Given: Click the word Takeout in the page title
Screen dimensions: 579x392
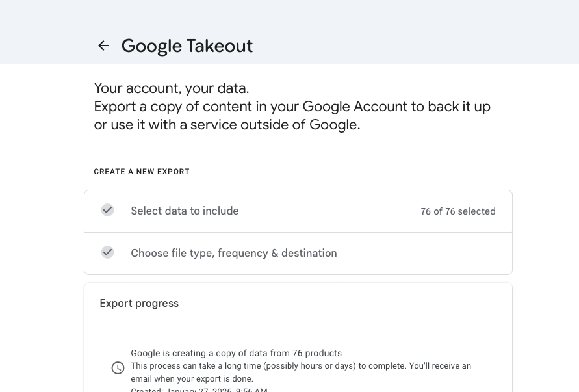Looking at the screenshot, I should [x=220, y=46].
